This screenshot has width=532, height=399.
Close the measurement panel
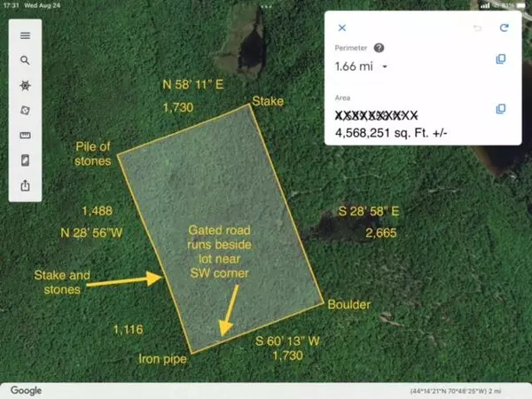(342, 27)
